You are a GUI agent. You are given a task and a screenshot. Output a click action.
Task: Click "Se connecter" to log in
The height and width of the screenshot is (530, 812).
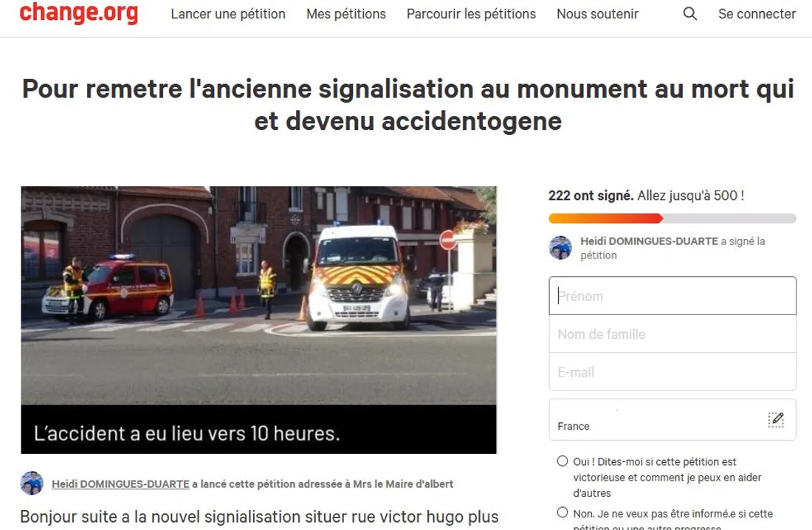757,14
